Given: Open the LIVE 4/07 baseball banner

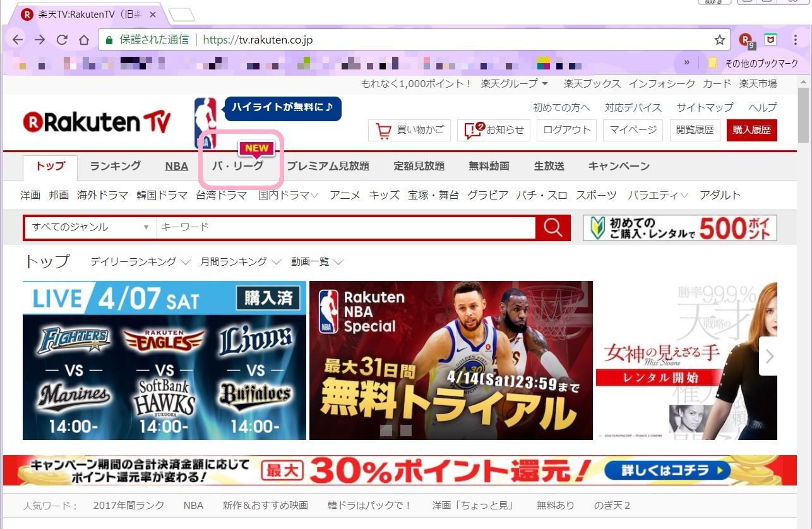Looking at the screenshot, I should click(164, 360).
